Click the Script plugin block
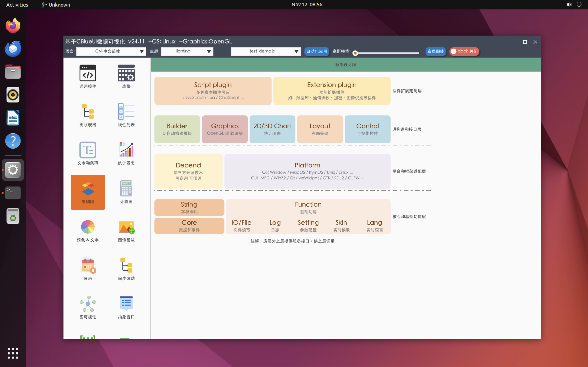588x367 pixels. tap(213, 91)
